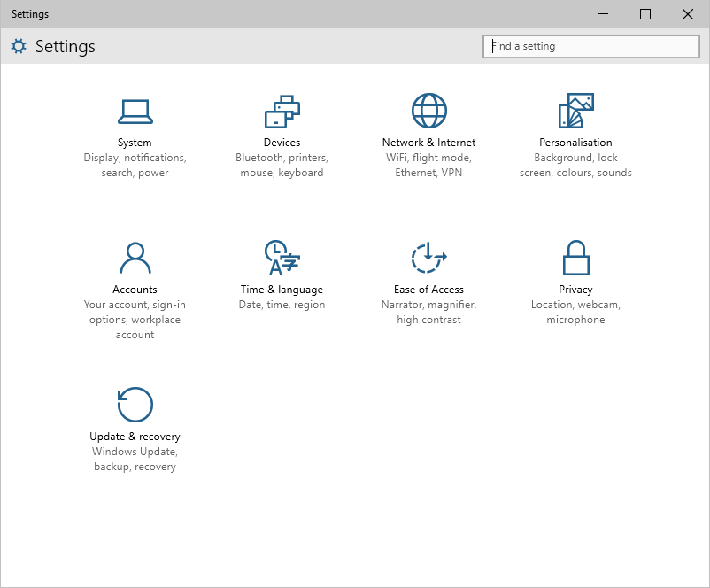The image size is (710, 588).
Task: Select the Devices category title
Action: coord(282,143)
